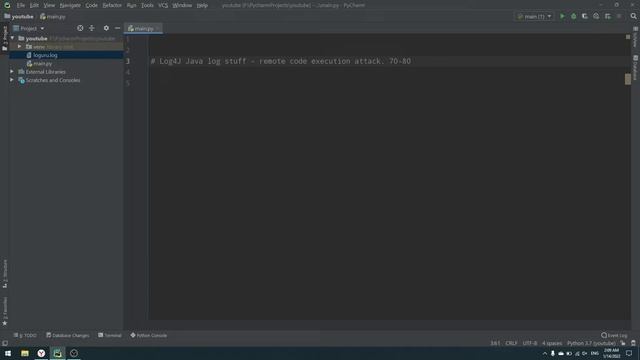Screen dimensions: 640x360
Task: Click line/column position indicator in status bar
Action: pos(495,343)
